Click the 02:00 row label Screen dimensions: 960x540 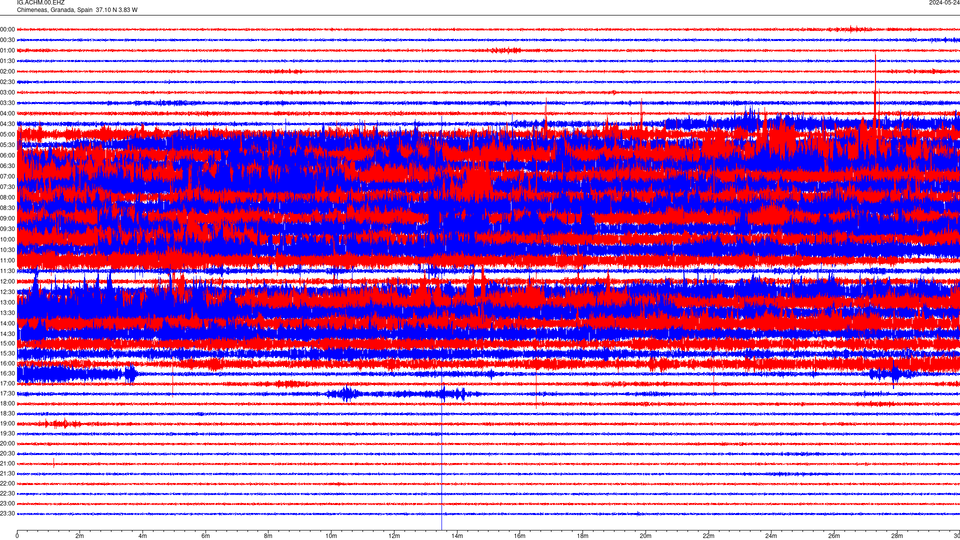pyautogui.click(x=7, y=72)
